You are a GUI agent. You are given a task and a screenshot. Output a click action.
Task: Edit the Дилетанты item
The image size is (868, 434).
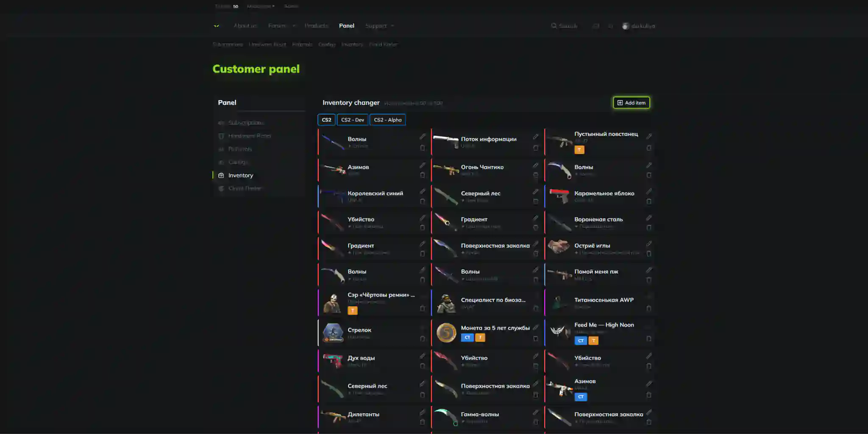(423, 412)
